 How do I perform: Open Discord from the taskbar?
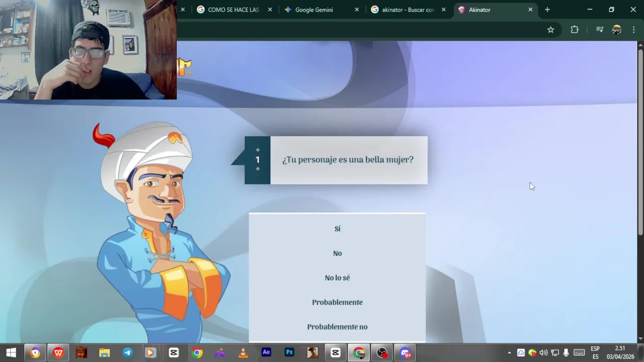(x=405, y=353)
